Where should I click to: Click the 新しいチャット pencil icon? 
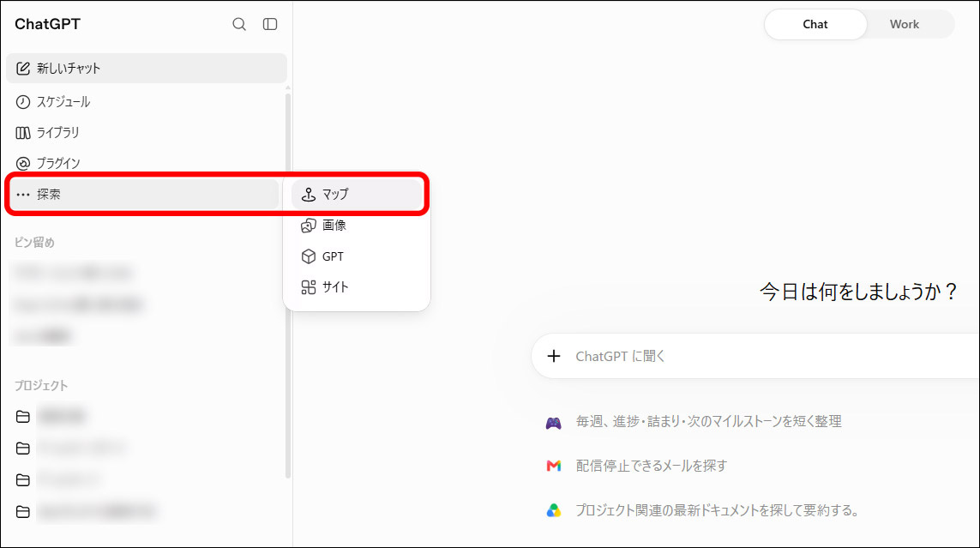tap(23, 69)
